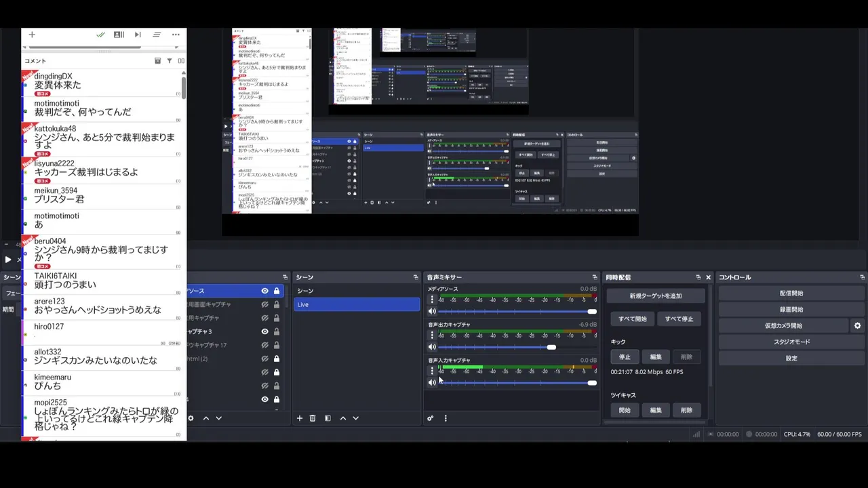Select TAIKI6TAIKI comment 頭打つのうまい
This screenshot has height=488, width=868.
102,282
